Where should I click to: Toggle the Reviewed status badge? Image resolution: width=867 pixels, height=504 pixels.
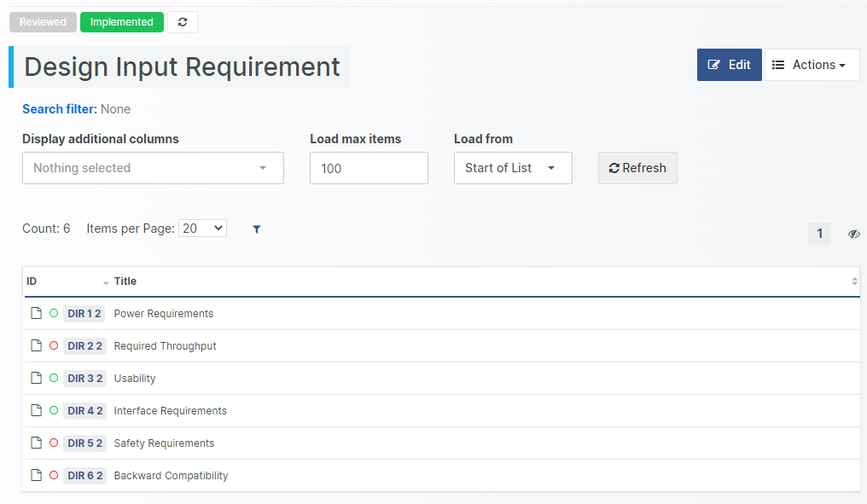[43, 22]
